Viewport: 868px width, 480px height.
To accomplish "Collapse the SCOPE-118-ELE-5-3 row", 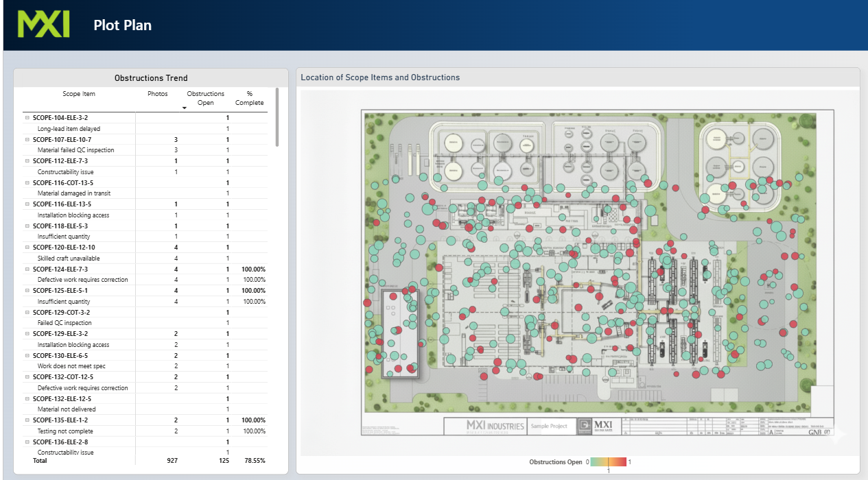I will pos(27,226).
